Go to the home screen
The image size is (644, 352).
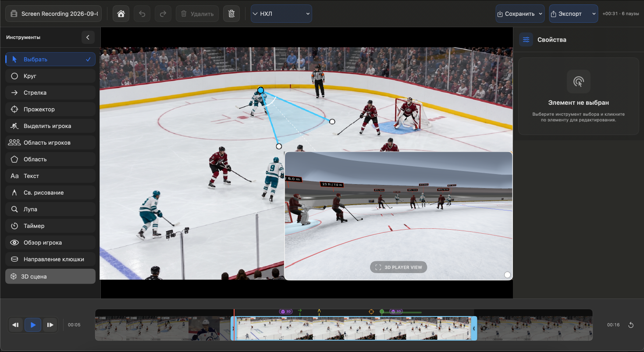[121, 14]
